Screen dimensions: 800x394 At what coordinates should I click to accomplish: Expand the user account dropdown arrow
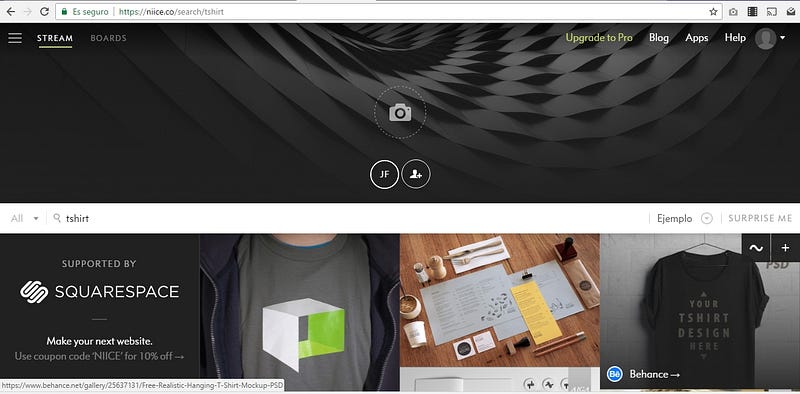[x=783, y=38]
